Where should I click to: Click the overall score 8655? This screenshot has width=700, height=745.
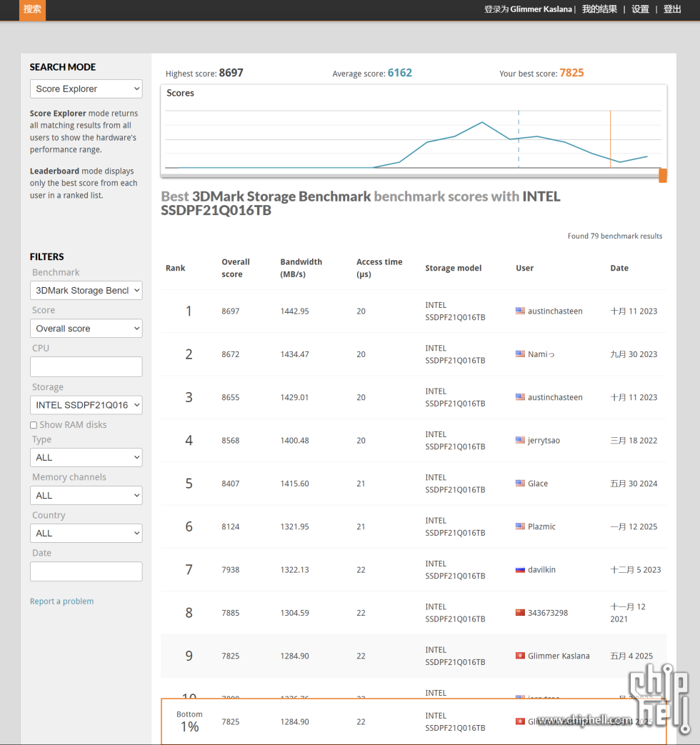pos(231,397)
